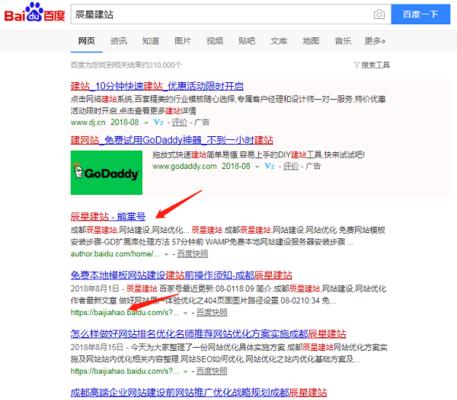
Task: Click the www.godaddy.com URL
Action: click(185, 166)
